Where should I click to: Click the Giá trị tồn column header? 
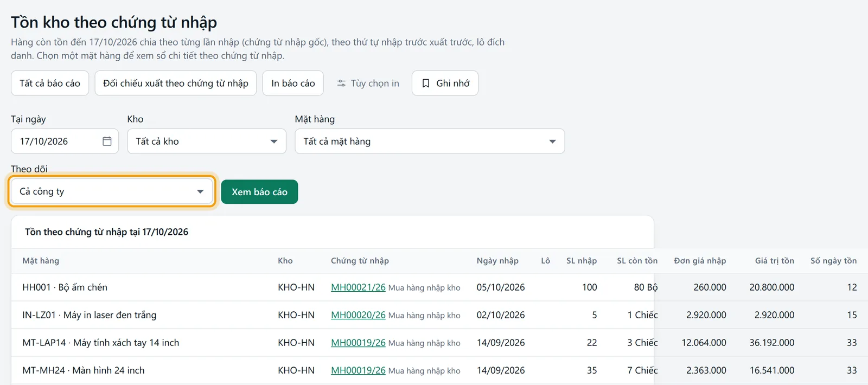click(774, 261)
